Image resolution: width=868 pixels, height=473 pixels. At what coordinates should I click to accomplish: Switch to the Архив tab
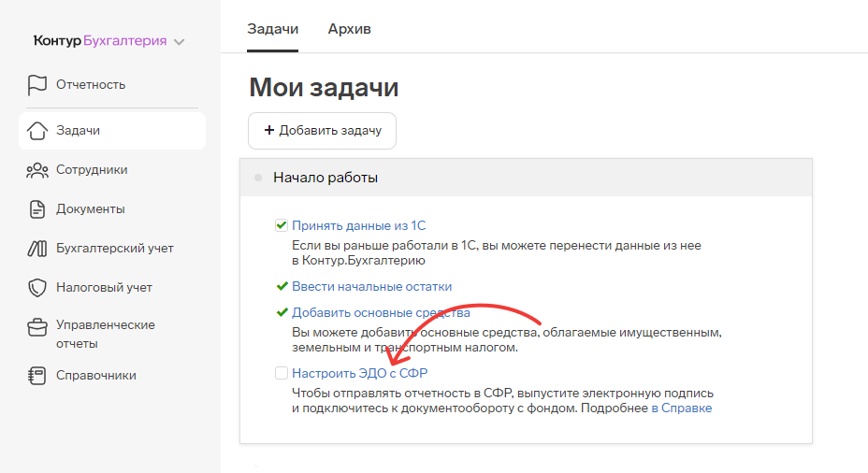click(x=349, y=29)
